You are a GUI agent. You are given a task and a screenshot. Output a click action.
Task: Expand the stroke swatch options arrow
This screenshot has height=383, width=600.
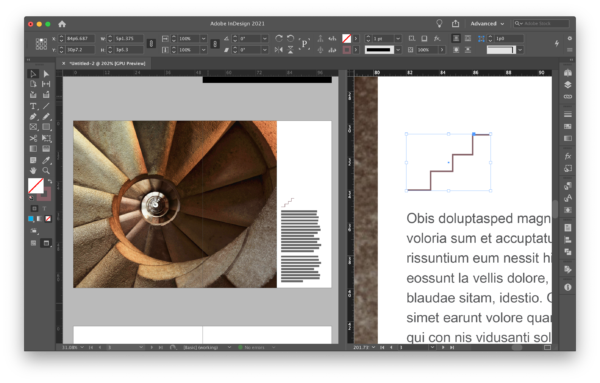click(356, 50)
